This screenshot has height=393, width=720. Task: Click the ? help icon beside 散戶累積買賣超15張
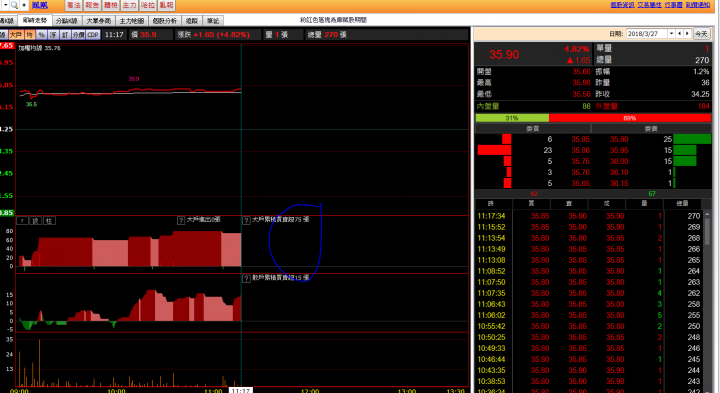[x=246, y=278]
